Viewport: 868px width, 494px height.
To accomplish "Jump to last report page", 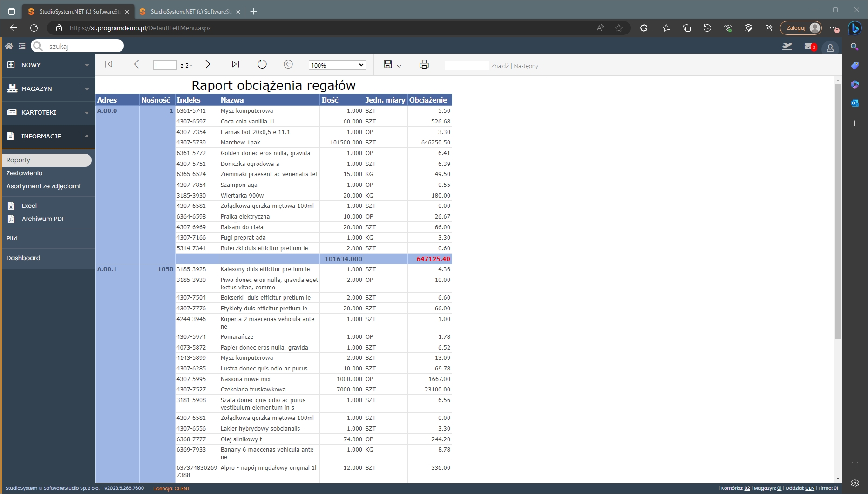I will (x=235, y=64).
